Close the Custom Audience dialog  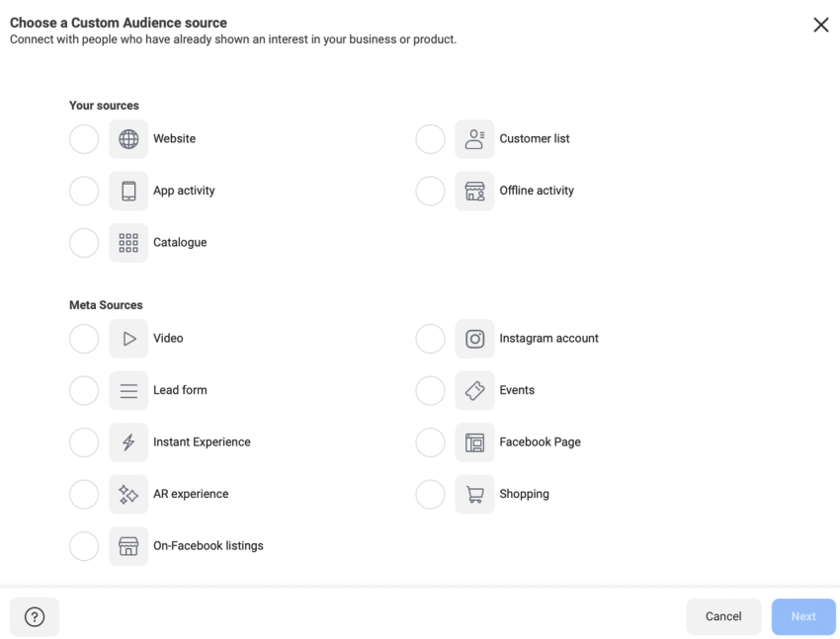[x=820, y=25]
